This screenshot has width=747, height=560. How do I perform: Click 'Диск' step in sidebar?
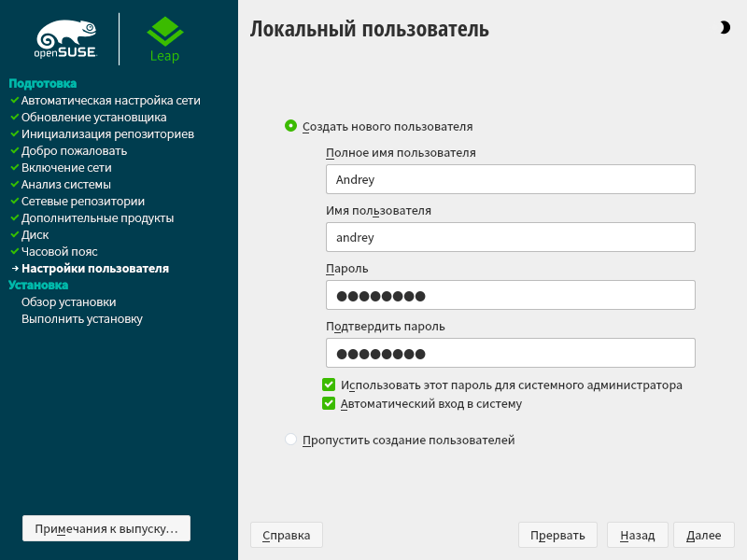click(x=35, y=235)
